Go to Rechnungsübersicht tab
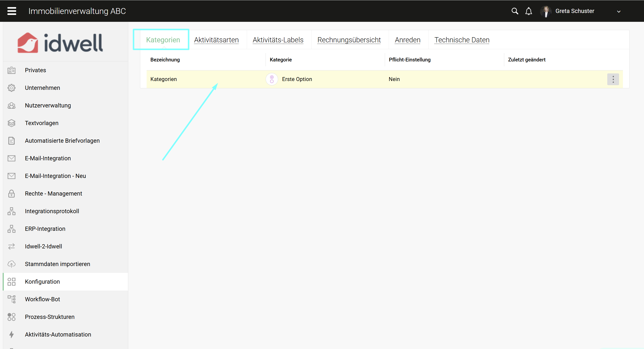 click(x=349, y=40)
